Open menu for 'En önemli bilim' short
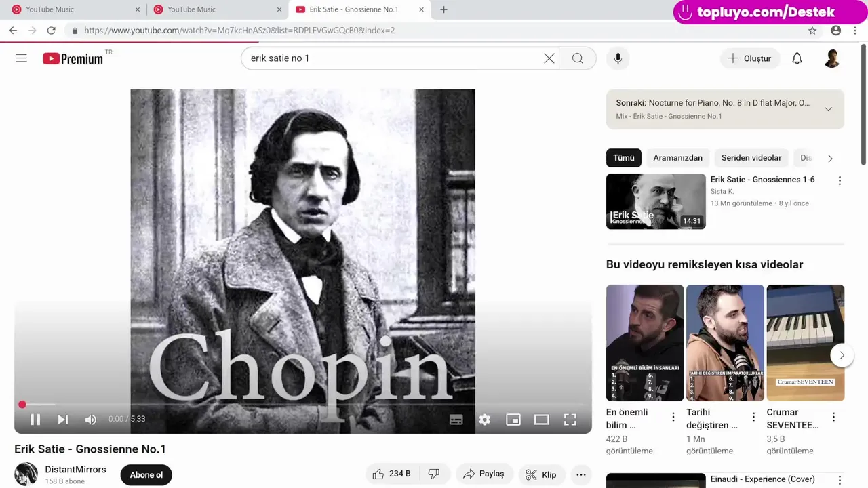 (673, 417)
